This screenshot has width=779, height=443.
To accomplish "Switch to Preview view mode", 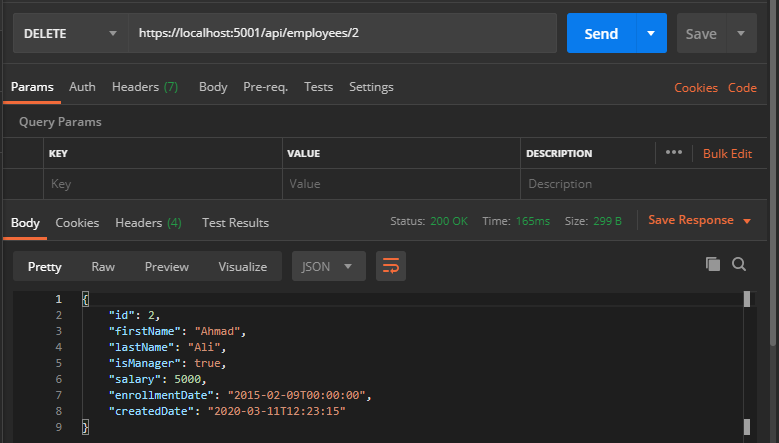I will tap(166, 266).
